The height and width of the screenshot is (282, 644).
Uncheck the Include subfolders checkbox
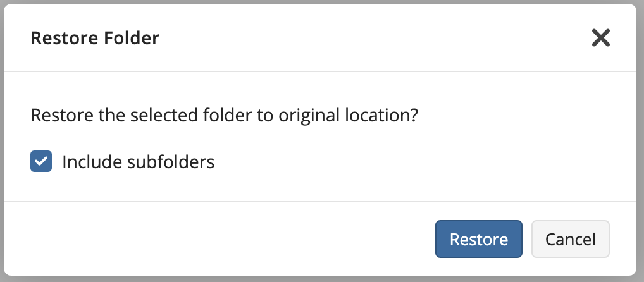click(41, 162)
